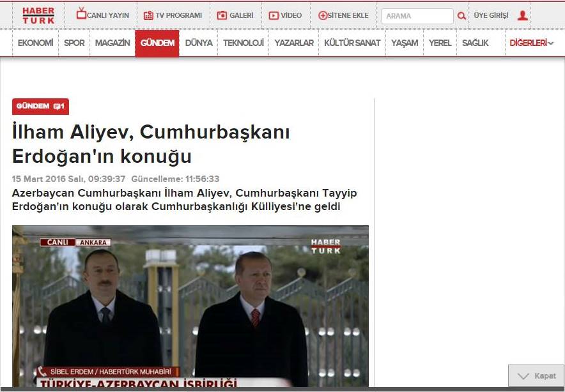Open Canlı Yayın live TV icon
The image size is (565, 392).
(x=81, y=15)
